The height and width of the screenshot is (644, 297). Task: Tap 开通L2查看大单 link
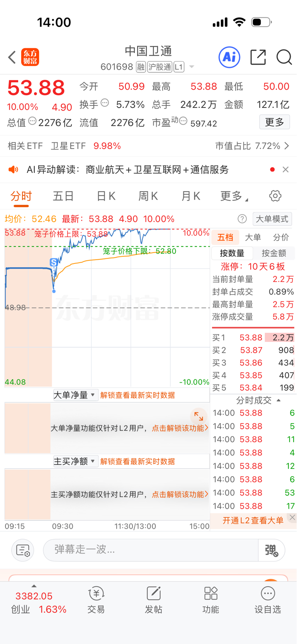(253, 520)
